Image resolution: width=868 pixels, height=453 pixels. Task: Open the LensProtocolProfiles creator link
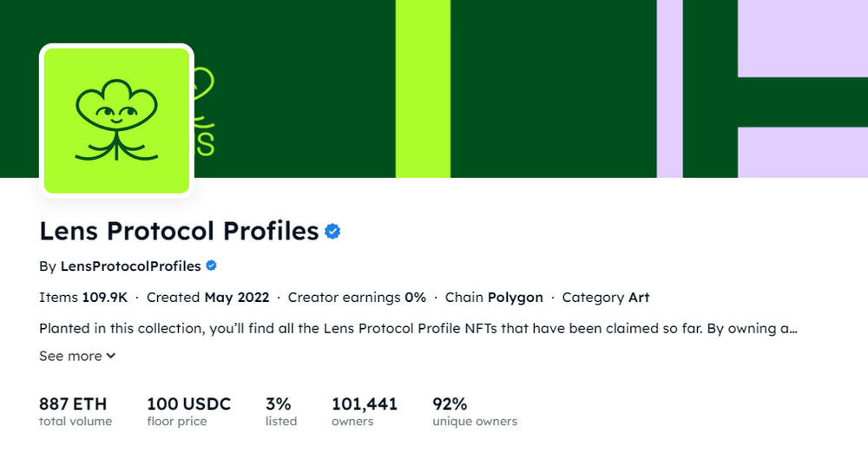131,266
